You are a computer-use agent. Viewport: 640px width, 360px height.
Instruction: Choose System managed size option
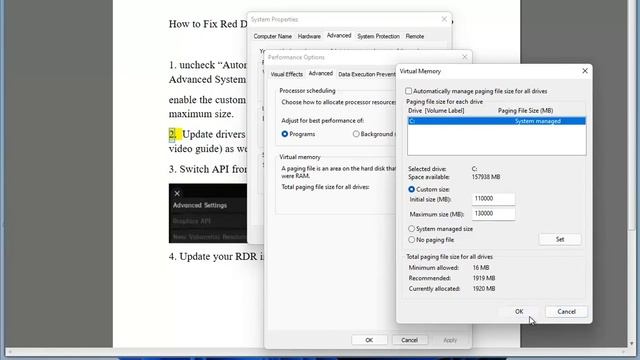(x=411, y=229)
